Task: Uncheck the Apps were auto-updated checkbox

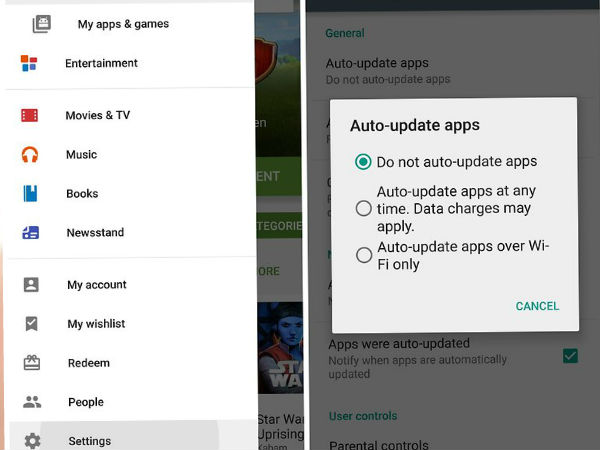Action: coord(570,356)
